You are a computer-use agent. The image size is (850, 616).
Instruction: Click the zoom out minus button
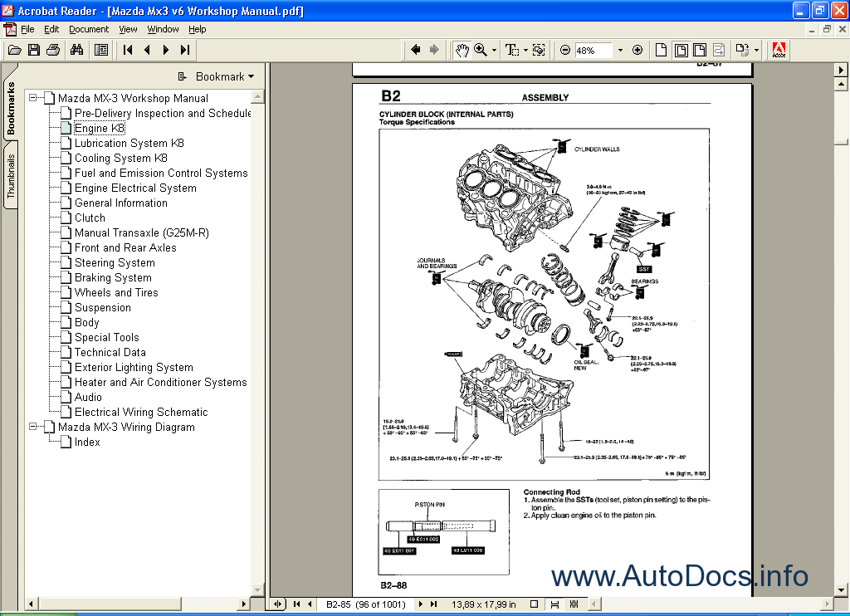click(564, 51)
